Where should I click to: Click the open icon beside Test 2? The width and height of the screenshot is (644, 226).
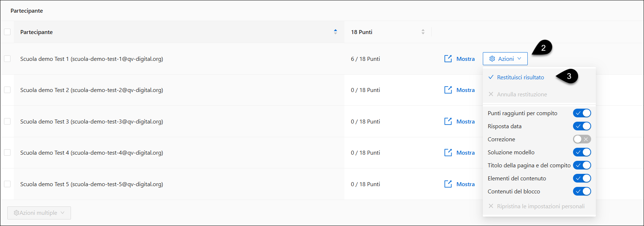tap(448, 90)
